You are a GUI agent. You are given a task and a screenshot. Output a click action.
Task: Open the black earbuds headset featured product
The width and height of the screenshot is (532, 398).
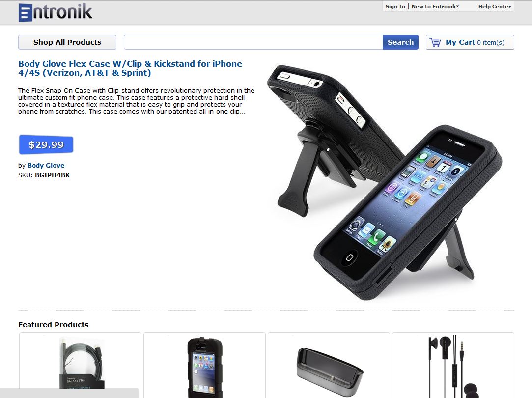coord(453,365)
